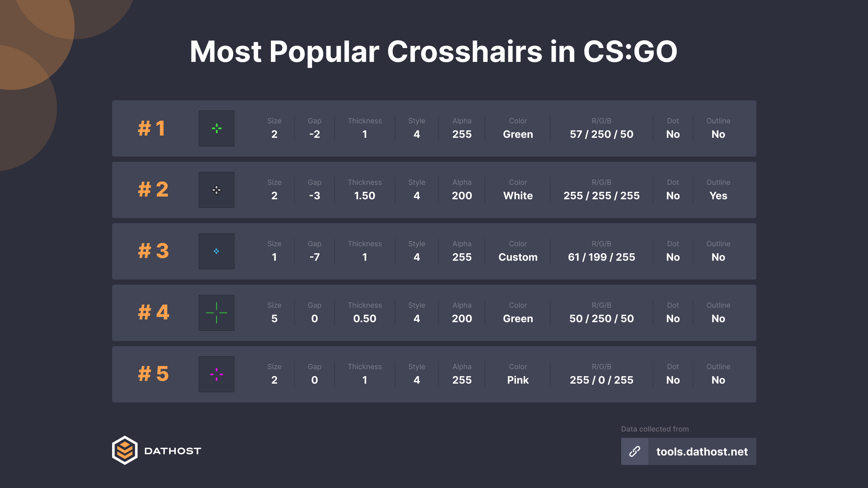Click the 'Custom' color value in row #3
Image resolution: width=868 pixels, height=488 pixels.
pos(518,257)
